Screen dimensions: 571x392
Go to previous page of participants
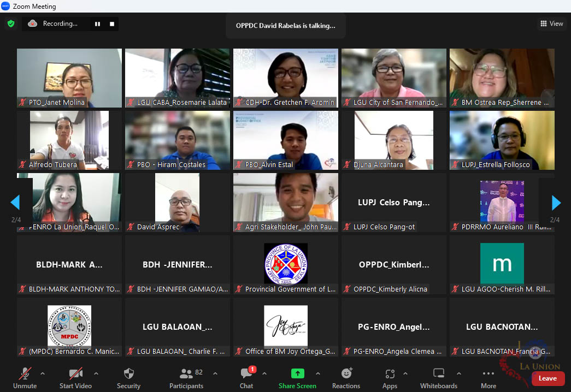(15, 202)
